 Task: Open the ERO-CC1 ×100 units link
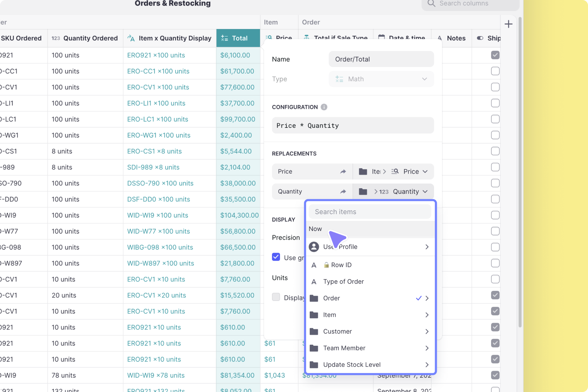pyautogui.click(x=158, y=71)
